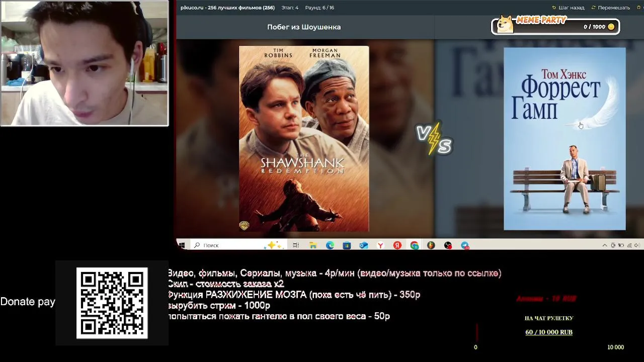Click the pikuco.ru 256 лучших фильмов title

click(227, 8)
